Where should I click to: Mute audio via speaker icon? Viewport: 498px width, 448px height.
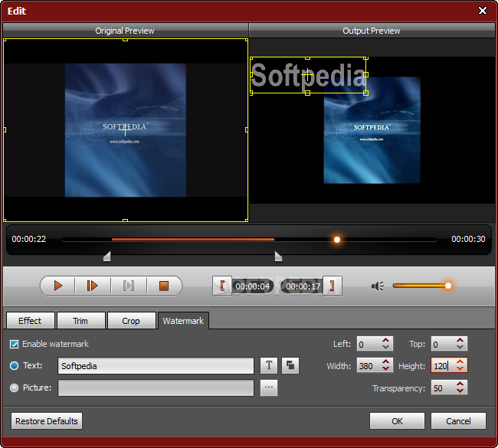pyautogui.click(x=377, y=286)
